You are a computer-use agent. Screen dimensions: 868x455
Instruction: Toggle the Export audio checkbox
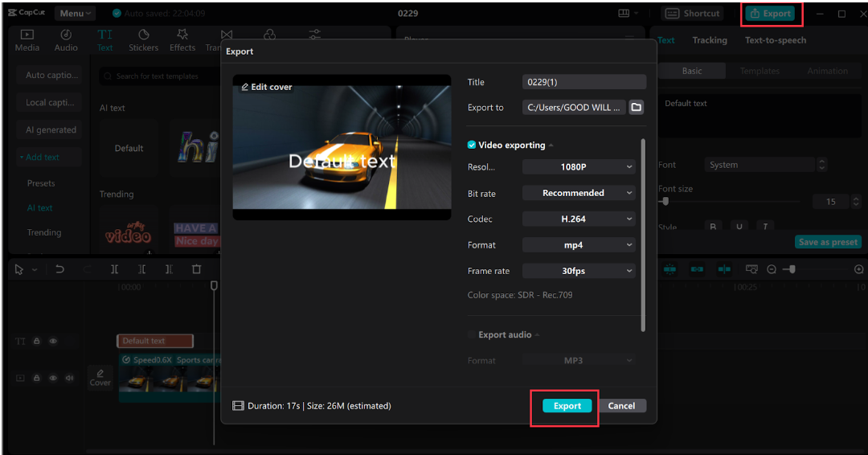[472, 334]
